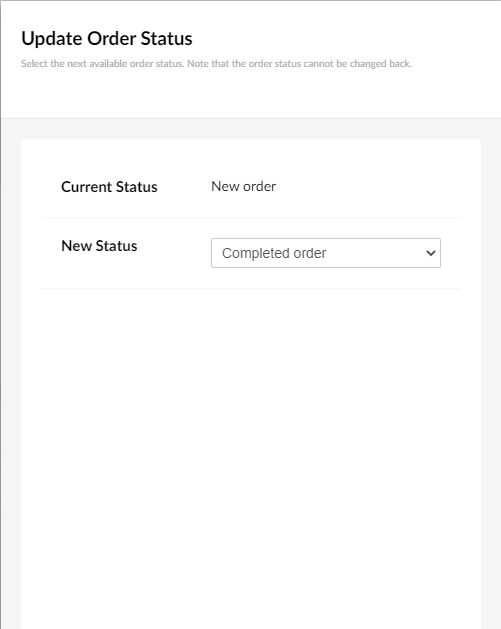The image size is (501, 629).
Task: Click the gray band between header and card
Action: (x=251, y=129)
